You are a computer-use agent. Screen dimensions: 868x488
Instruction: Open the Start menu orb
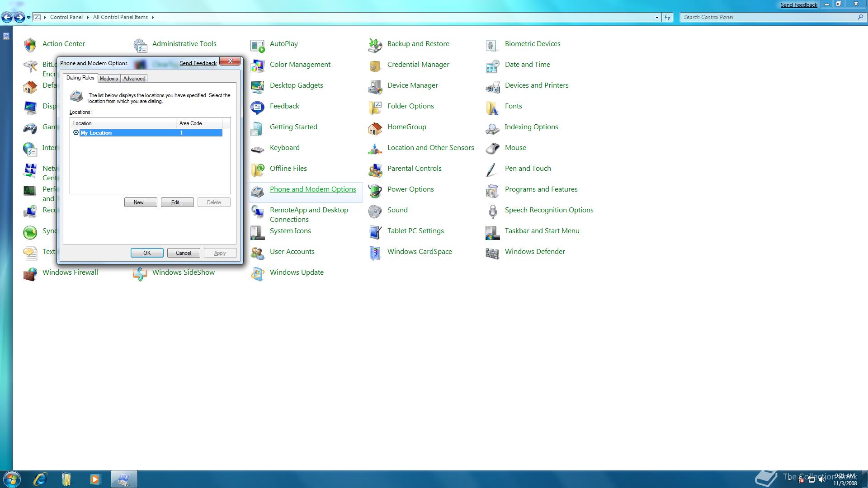[x=12, y=479]
